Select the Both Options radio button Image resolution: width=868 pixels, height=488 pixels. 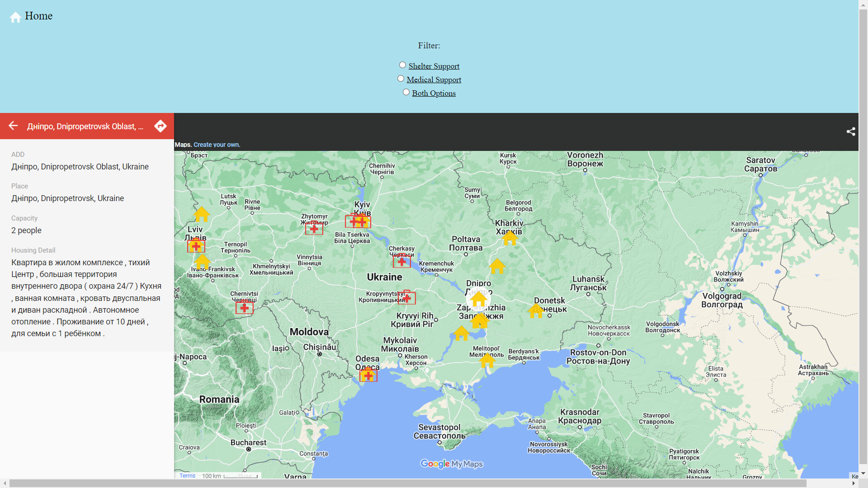click(x=406, y=92)
